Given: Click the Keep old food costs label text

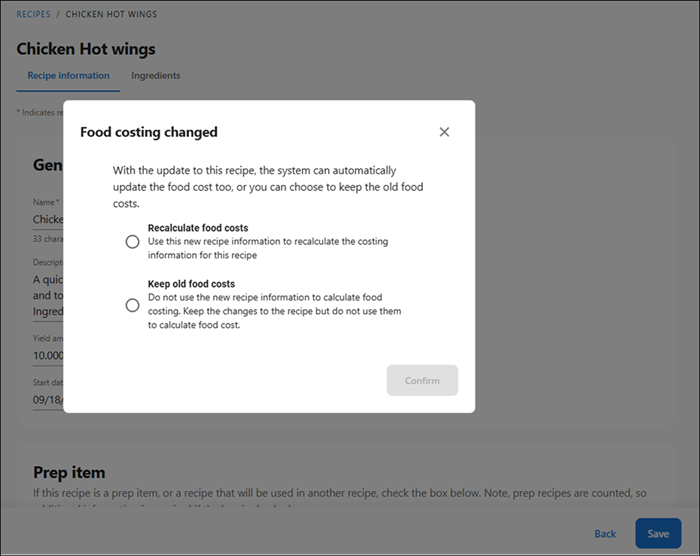Looking at the screenshot, I should pyautogui.click(x=191, y=284).
